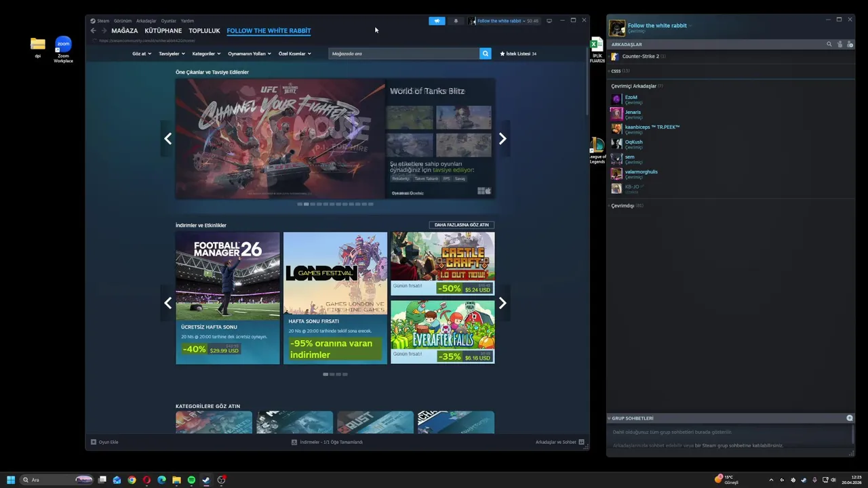Open the Football Manager 26 deal card
Image resolution: width=868 pixels, height=488 pixels.
pos(227,298)
